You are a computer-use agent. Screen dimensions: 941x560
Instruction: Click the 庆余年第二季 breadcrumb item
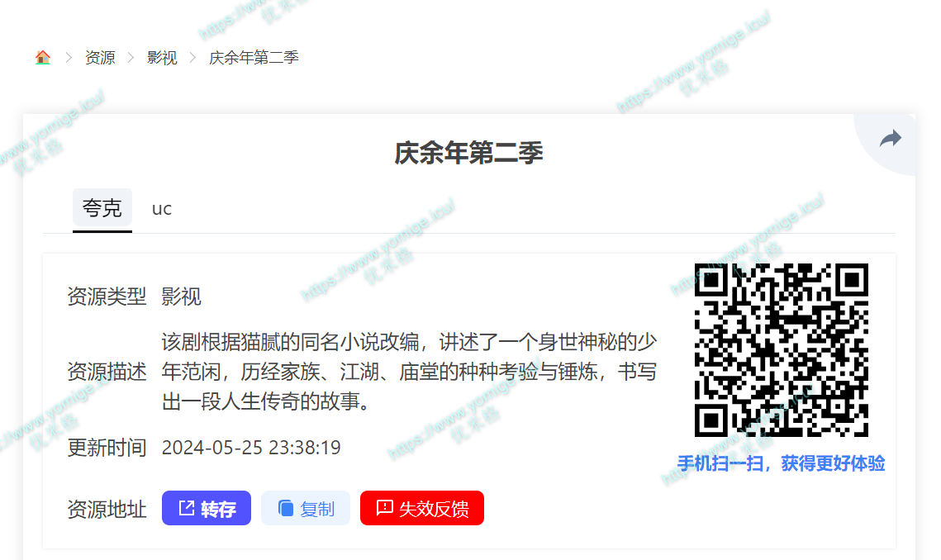254,58
